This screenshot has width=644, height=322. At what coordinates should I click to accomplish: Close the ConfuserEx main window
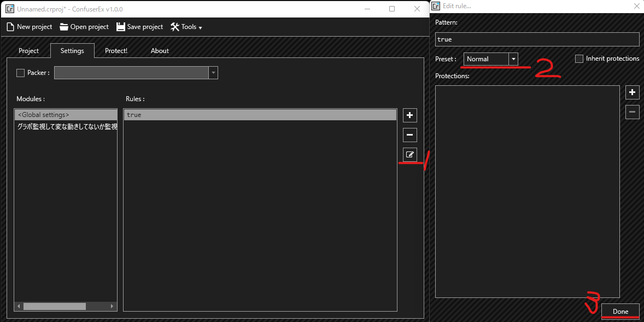tap(417, 9)
